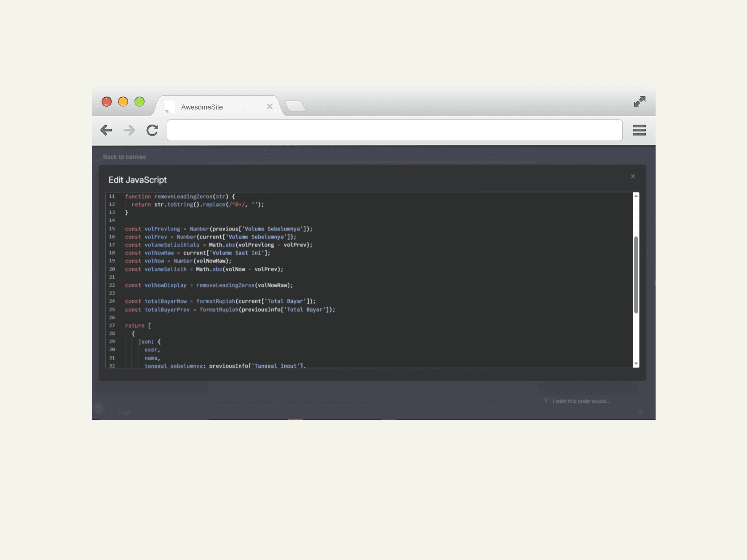
Task: Close the AwesomeSite tab
Action: click(x=269, y=107)
